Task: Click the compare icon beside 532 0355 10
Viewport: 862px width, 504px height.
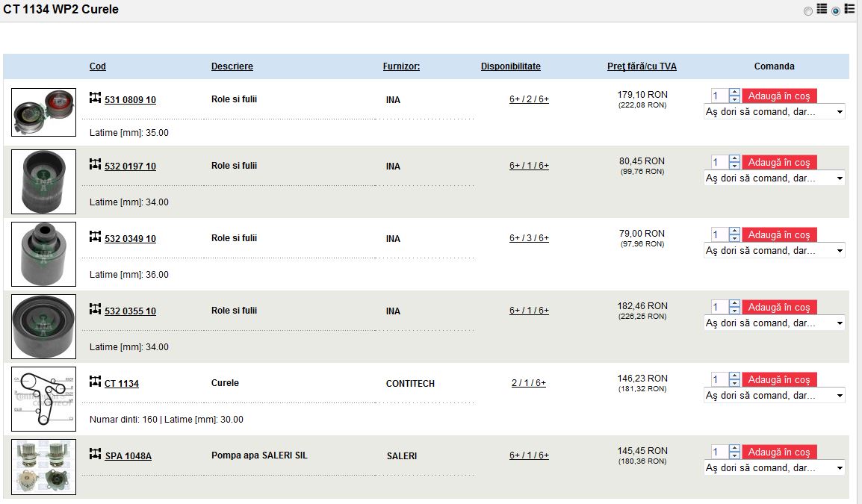Action: click(95, 309)
